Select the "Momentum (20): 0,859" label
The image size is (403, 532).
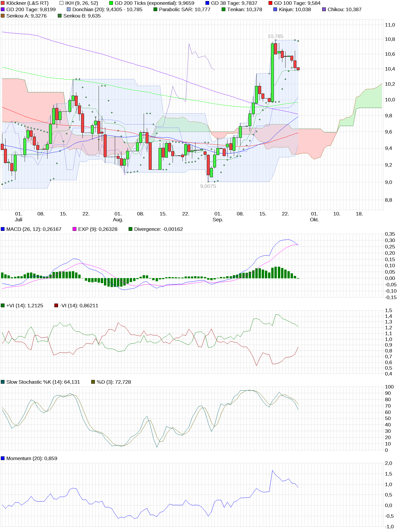pyautogui.click(x=32, y=459)
